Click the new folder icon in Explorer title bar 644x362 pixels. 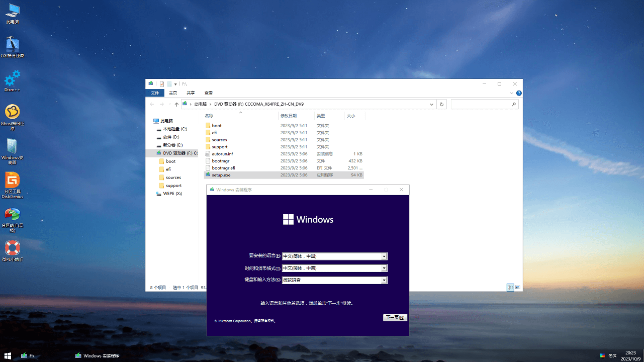(x=169, y=83)
